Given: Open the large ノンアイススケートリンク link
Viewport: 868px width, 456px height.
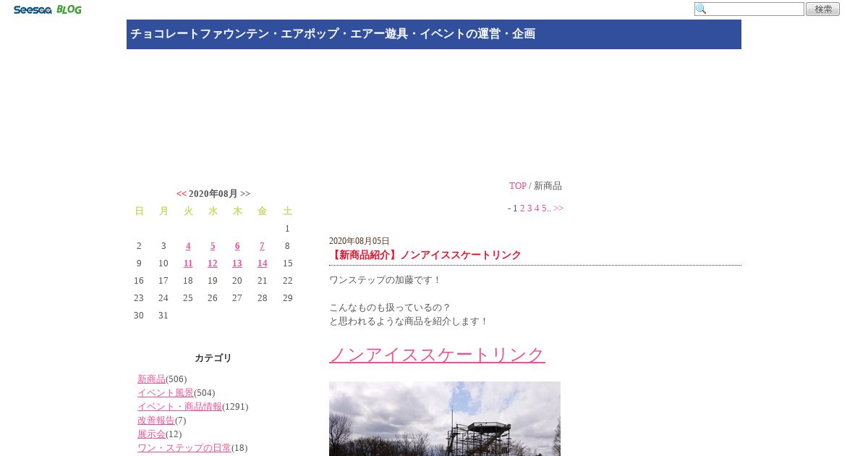Looking at the screenshot, I should [x=437, y=355].
